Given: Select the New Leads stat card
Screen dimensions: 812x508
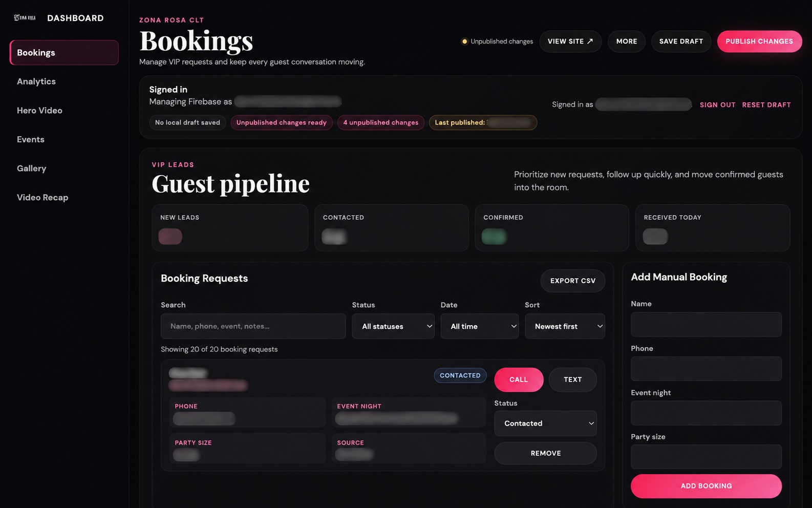Looking at the screenshot, I should click(x=230, y=228).
